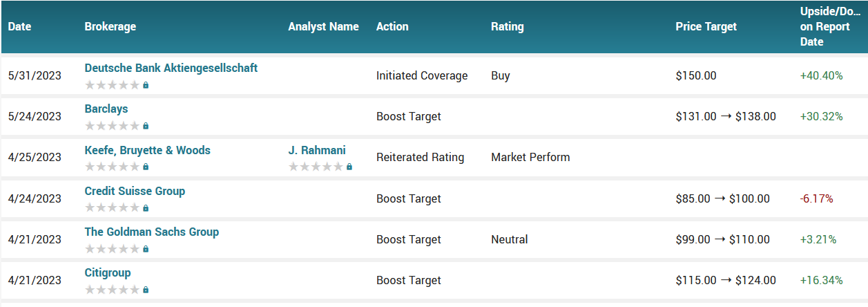This screenshot has width=868, height=307.
Task: Open the Citigroup brokerage link
Action: [108, 272]
